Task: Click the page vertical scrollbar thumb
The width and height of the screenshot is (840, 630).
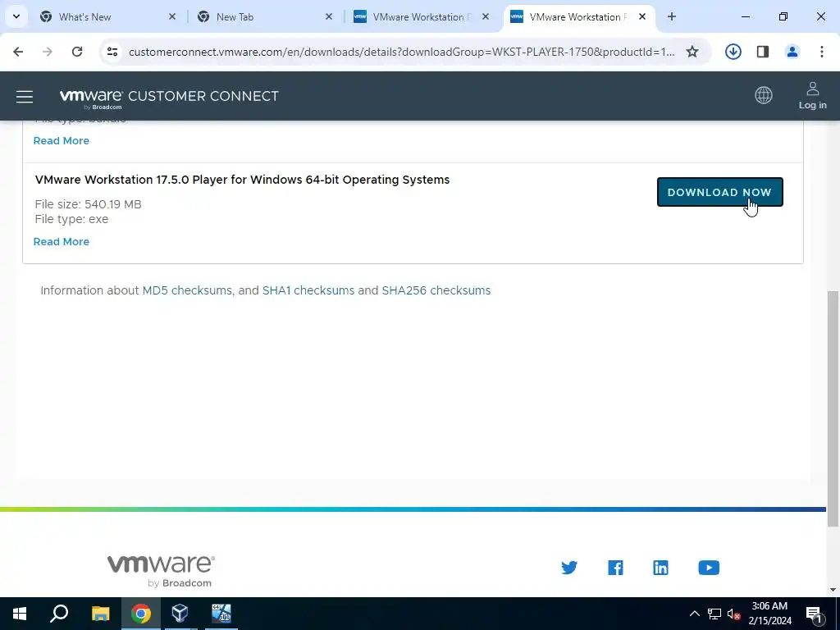Action: 833,409
